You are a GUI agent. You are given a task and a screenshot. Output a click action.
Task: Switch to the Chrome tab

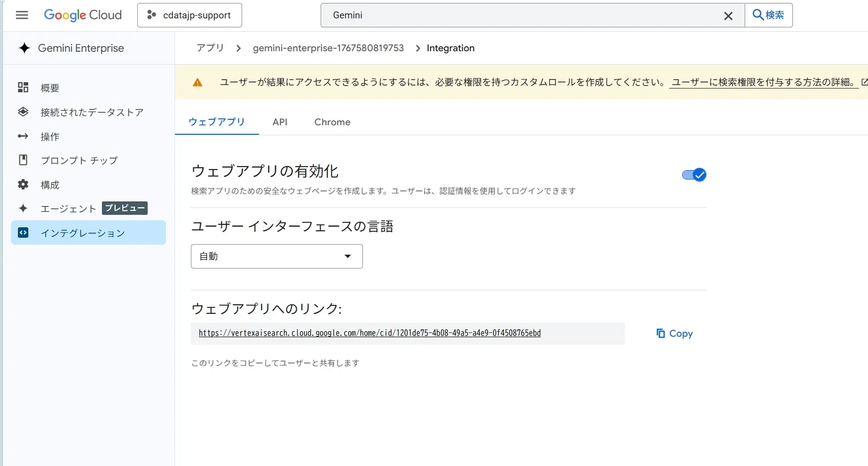point(332,122)
